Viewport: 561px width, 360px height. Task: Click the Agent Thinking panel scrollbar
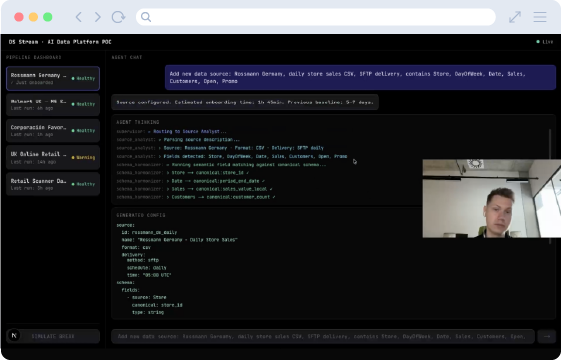[x=550, y=143]
